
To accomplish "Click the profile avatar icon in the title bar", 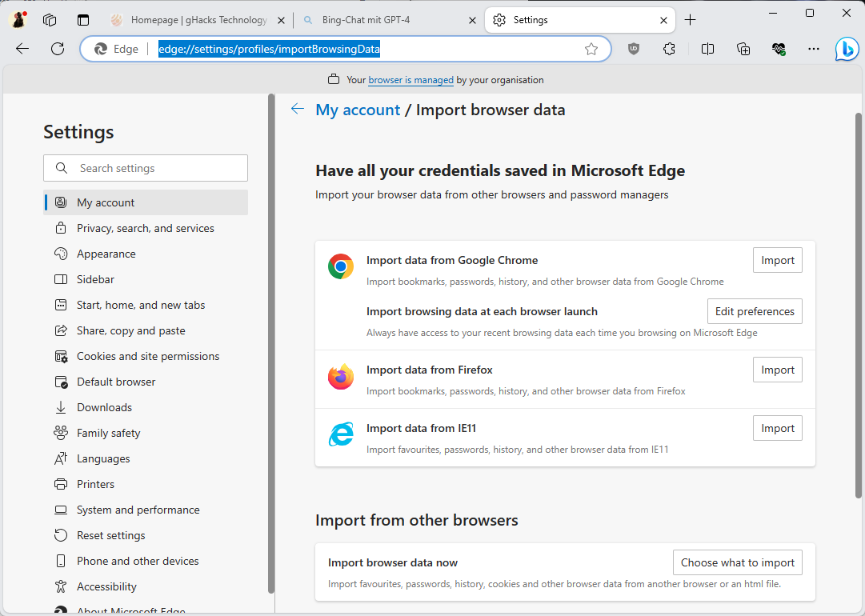I will tap(18, 20).
